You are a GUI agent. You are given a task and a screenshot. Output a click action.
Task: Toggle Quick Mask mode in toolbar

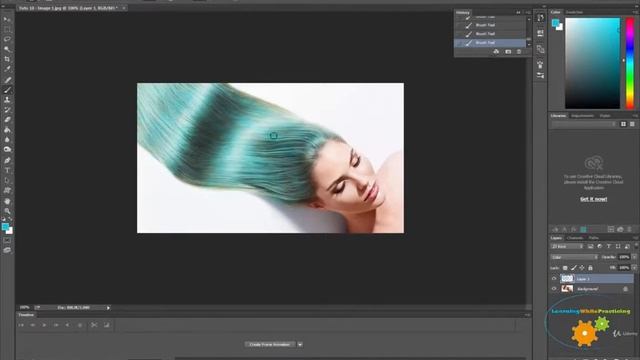[x=7, y=241]
